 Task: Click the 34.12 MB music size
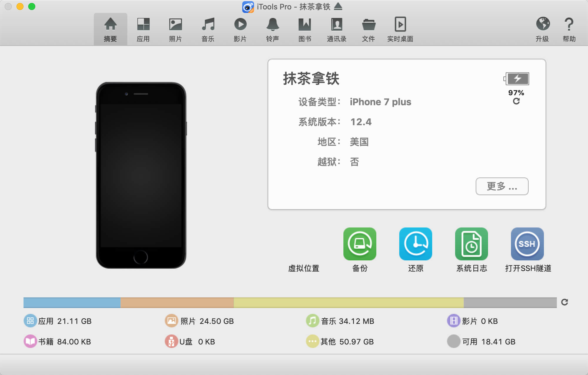pos(356,321)
